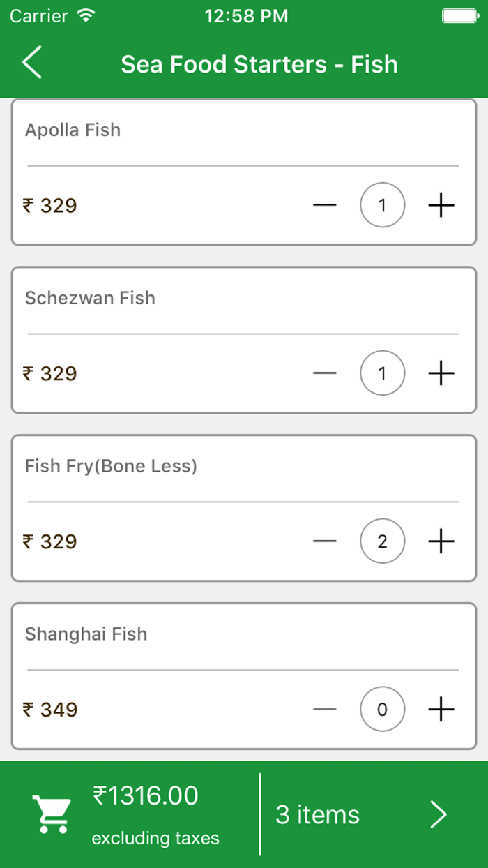This screenshot has width=488, height=868.
Task: Tap the 3 items label
Action: [x=318, y=814]
